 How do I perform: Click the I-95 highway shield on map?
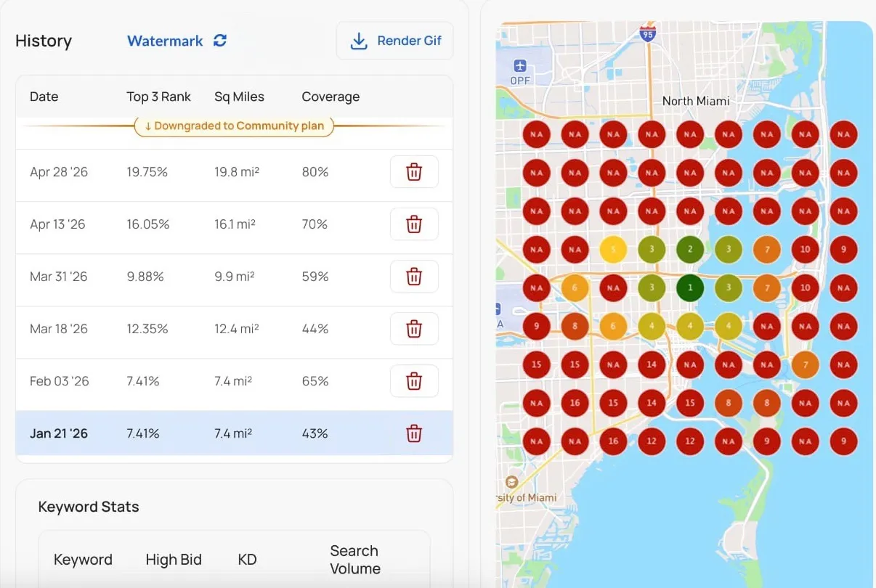pyautogui.click(x=647, y=32)
